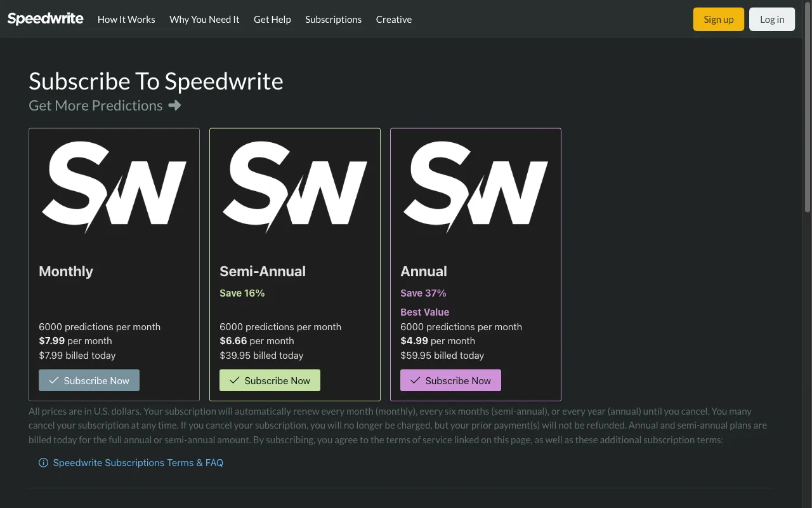
Task: Click the Semi-Annual plan title
Action: [x=263, y=271]
